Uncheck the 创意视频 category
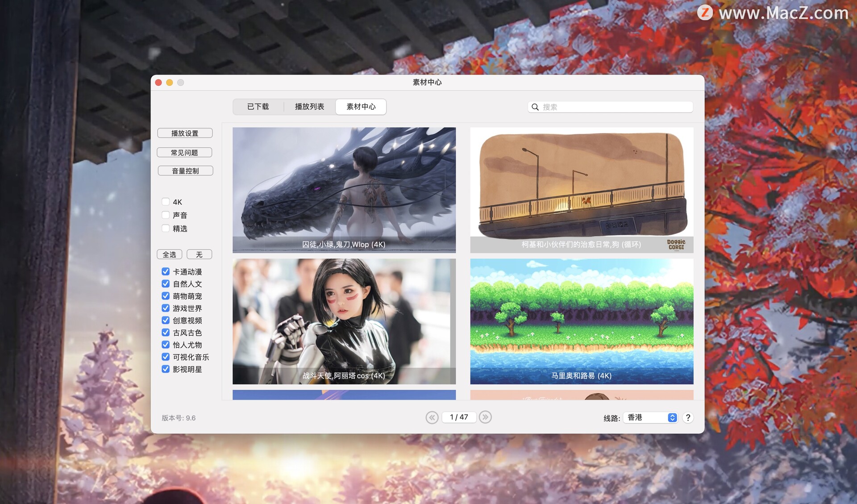857x504 pixels. (x=166, y=321)
